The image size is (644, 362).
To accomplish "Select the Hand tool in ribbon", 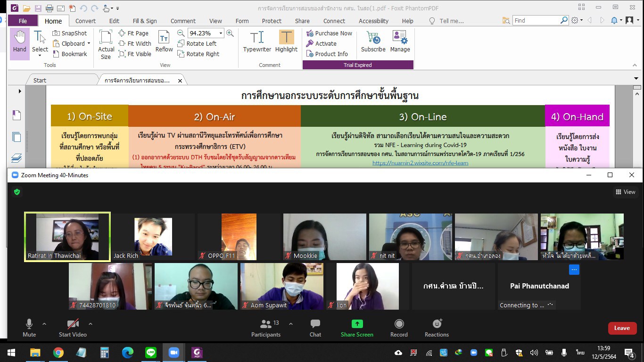I will 20,43.
